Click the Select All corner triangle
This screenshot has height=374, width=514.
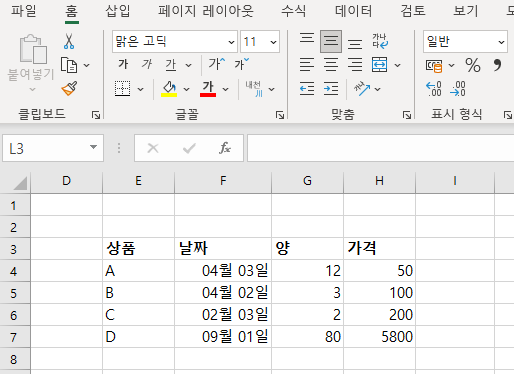coord(20,183)
